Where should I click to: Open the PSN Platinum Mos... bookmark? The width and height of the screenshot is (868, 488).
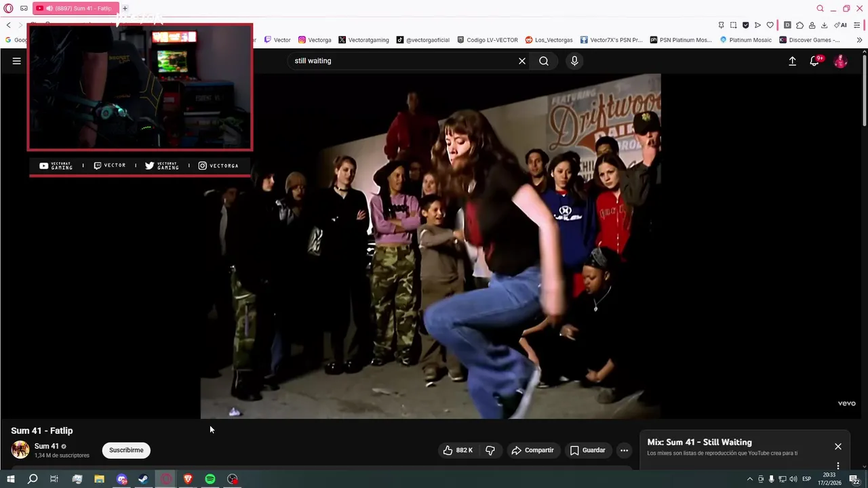(x=680, y=40)
